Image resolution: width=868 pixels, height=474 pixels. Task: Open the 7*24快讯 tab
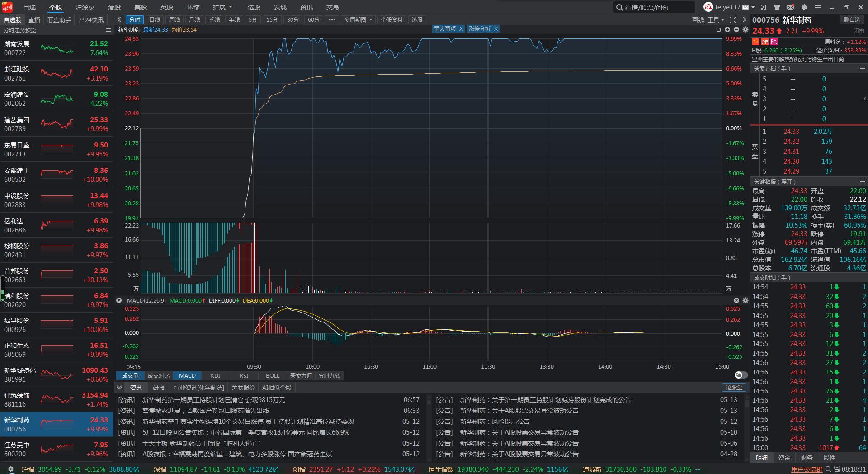point(91,20)
